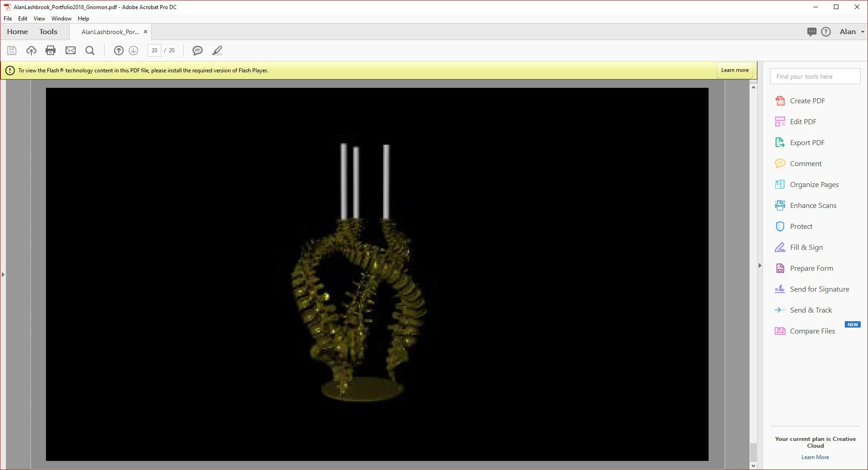The width and height of the screenshot is (868, 470).
Task: Print the document with printer icon
Action: pos(51,51)
